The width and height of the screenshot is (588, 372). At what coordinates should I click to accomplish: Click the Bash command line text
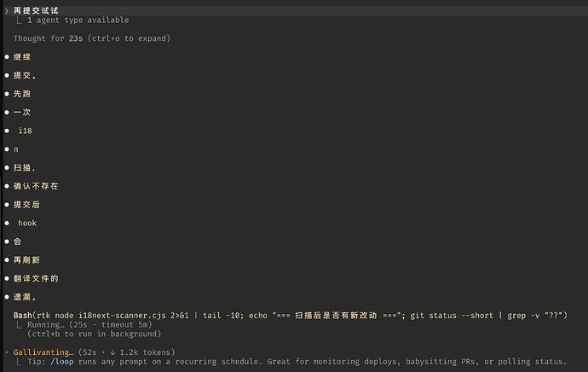pos(291,316)
